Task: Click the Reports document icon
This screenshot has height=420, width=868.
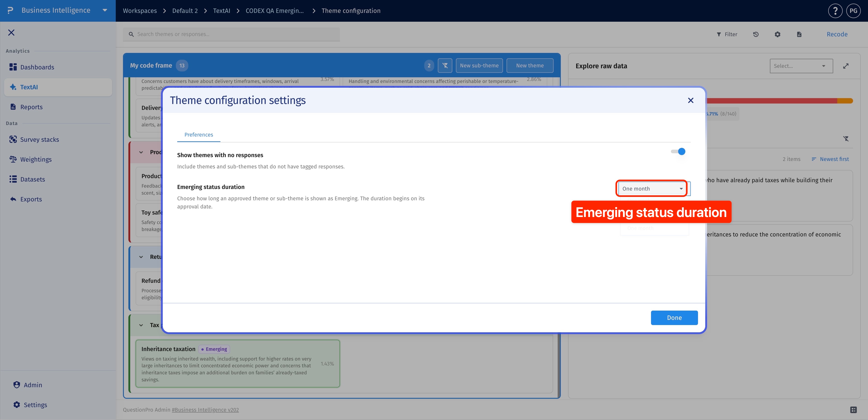Action: pyautogui.click(x=13, y=107)
